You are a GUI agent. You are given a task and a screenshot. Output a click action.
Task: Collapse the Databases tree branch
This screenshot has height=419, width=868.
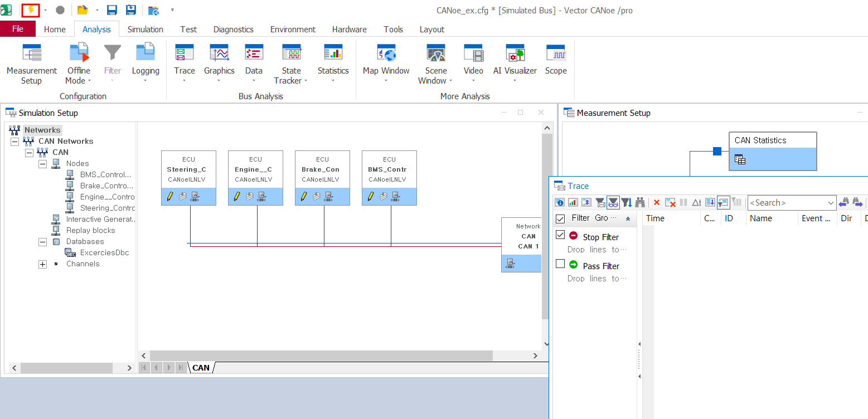click(43, 242)
